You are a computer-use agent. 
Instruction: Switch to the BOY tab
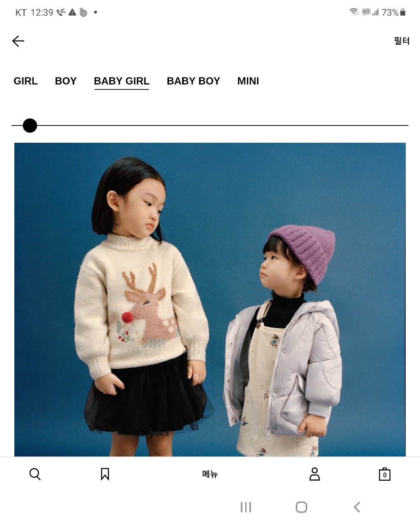click(66, 81)
